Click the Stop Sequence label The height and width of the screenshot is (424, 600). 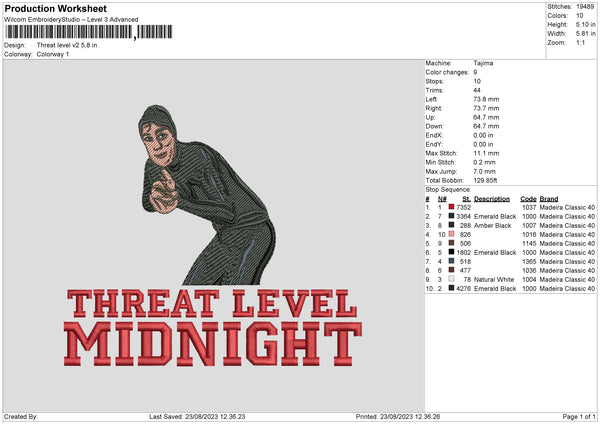(x=448, y=189)
